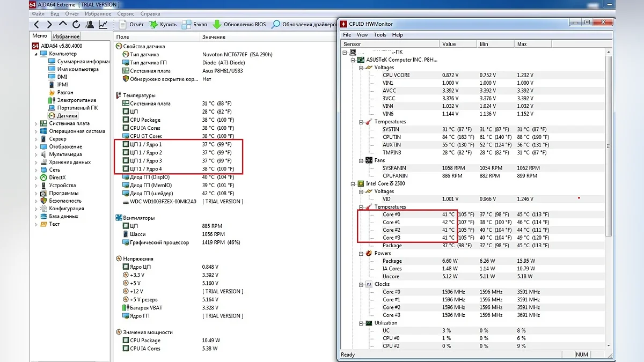Click the Купить toolbar button
The width and height of the screenshot is (644, 362).
pos(162,25)
